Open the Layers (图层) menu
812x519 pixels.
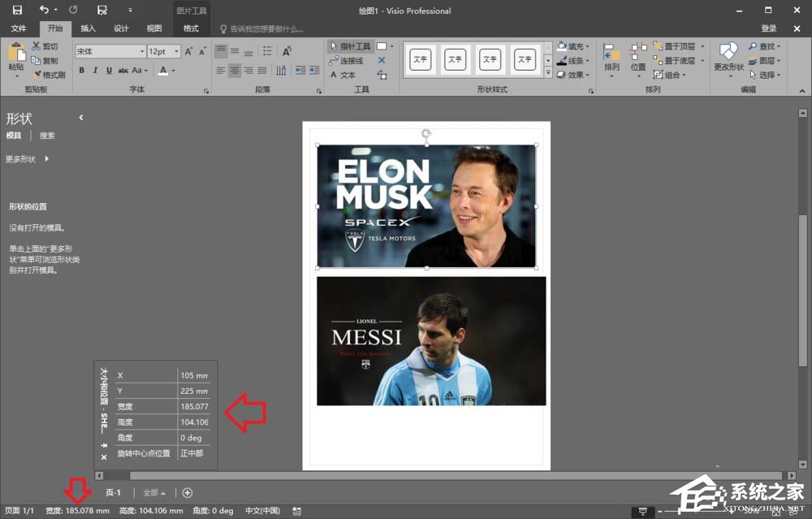point(765,61)
